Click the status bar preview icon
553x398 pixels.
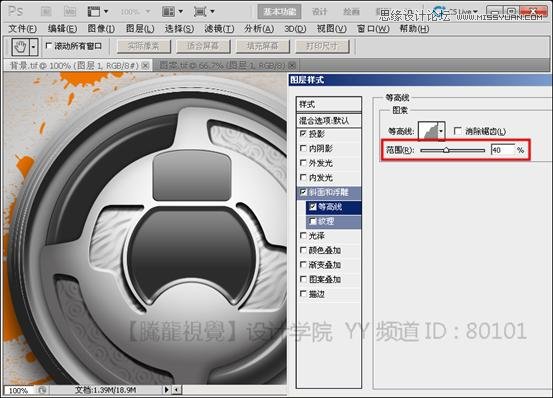point(42,390)
